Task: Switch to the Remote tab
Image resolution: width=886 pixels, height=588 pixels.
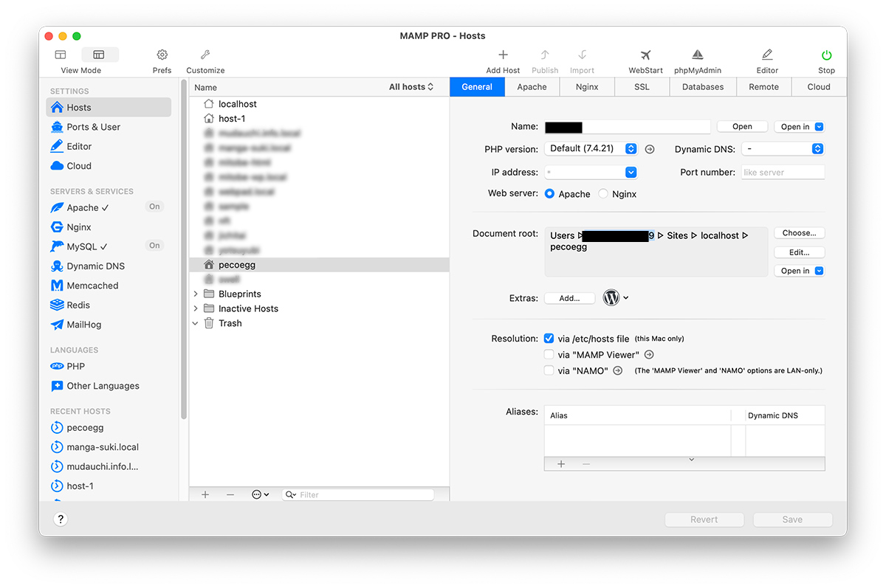Action: tap(763, 87)
